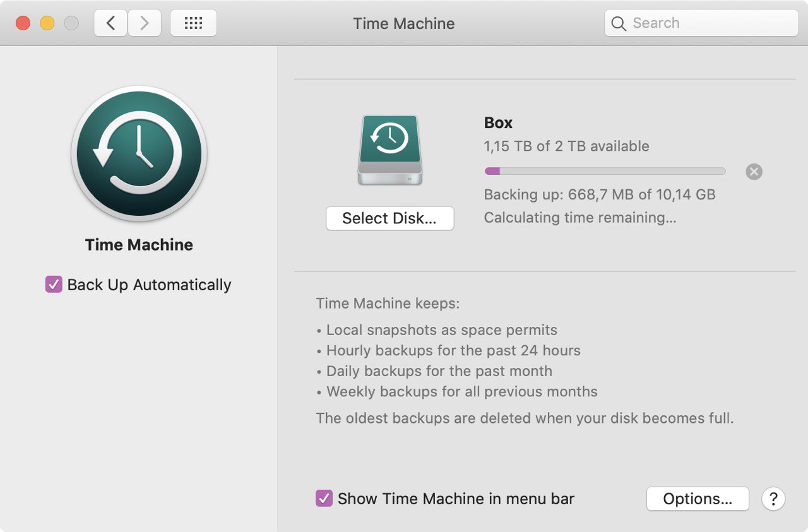Click '1,15 TB of 2 TB available' text

(x=566, y=146)
